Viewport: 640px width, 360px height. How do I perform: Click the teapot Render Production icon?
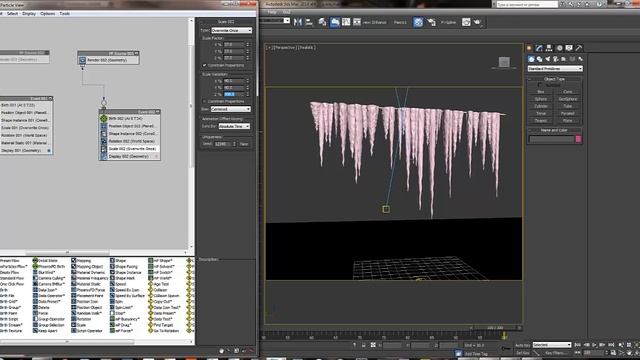click(x=477, y=22)
